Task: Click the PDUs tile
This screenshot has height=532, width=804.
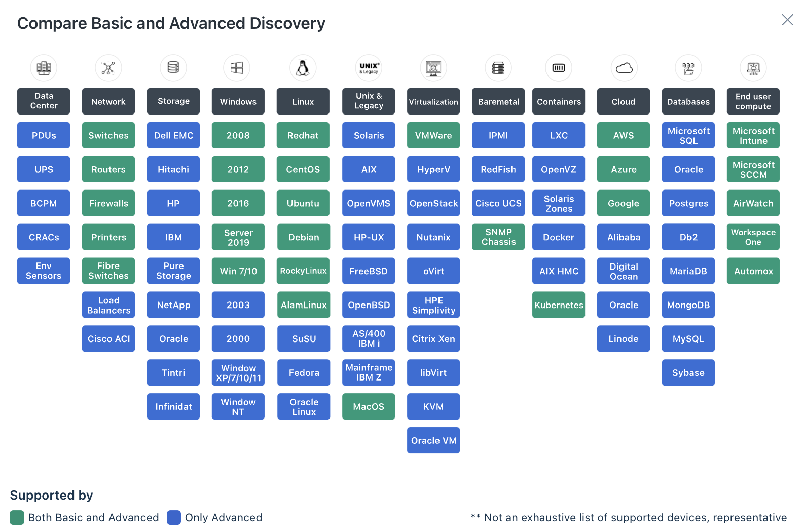Action: click(44, 135)
